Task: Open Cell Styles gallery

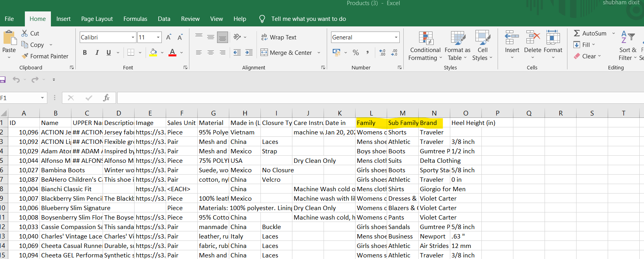Action: click(x=482, y=46)
